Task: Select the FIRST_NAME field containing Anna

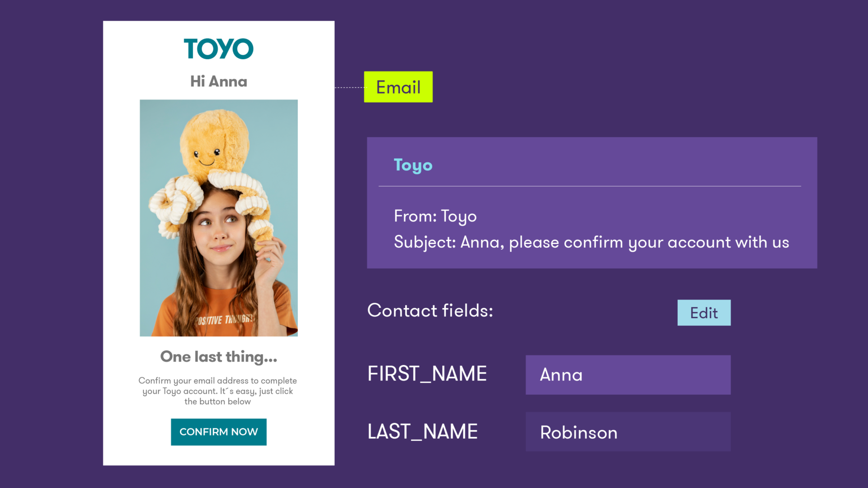Action: [627, 375]
